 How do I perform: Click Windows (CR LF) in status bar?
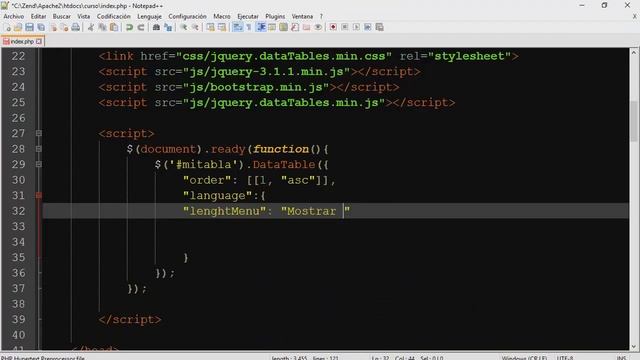pos(524,358)
